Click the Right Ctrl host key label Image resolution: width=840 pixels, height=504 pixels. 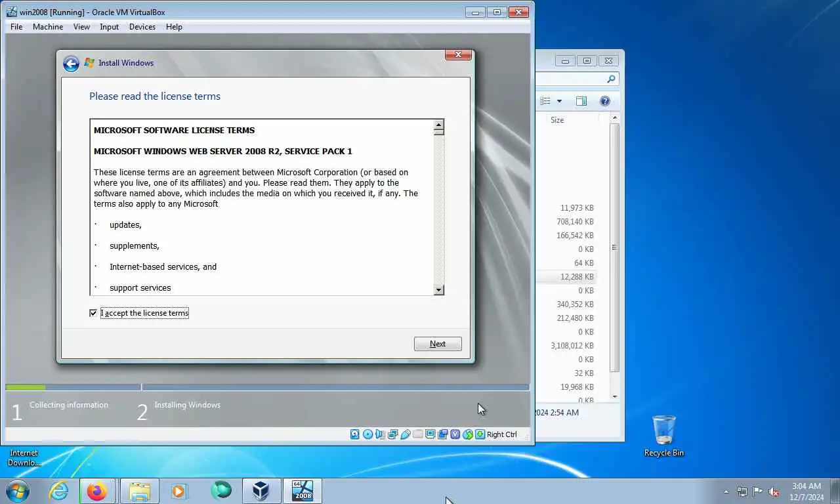pos(502,434)
